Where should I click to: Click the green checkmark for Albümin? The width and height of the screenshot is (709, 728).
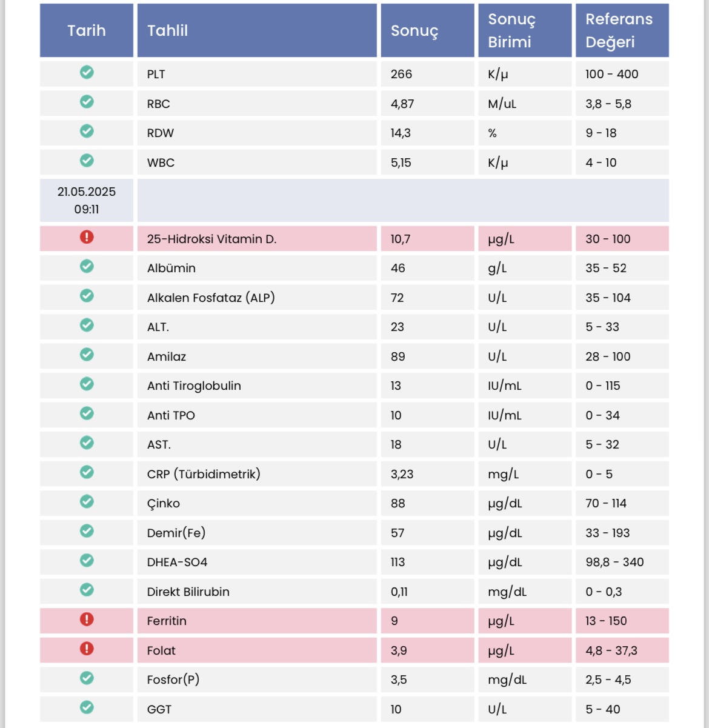pyautogui.click(x=87, y=266)
